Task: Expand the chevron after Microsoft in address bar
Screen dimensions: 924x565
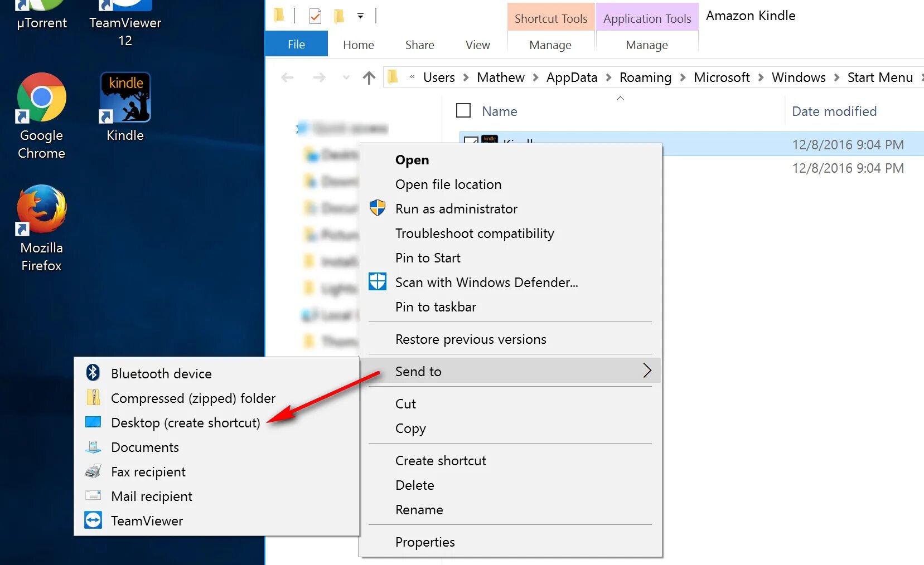Action: [761, 77]
